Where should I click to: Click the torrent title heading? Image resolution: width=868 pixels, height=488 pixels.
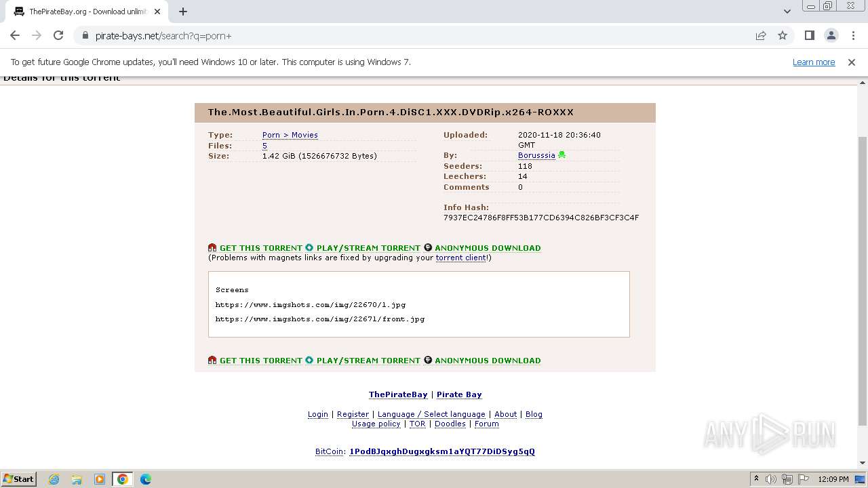click(x=391, y=113)
